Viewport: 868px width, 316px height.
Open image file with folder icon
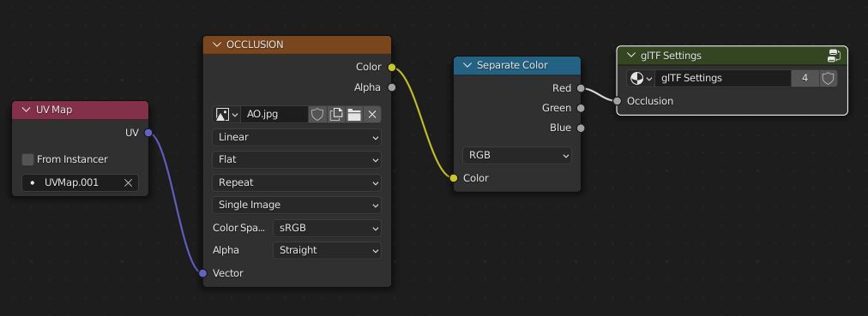(x=353, y=115)
